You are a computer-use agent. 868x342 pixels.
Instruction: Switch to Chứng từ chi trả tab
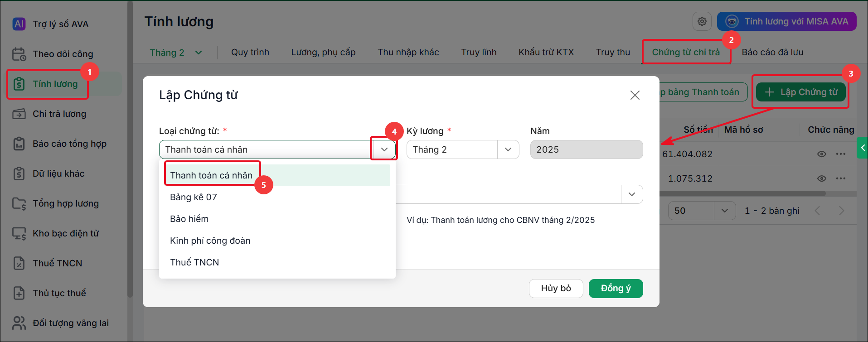686,53
